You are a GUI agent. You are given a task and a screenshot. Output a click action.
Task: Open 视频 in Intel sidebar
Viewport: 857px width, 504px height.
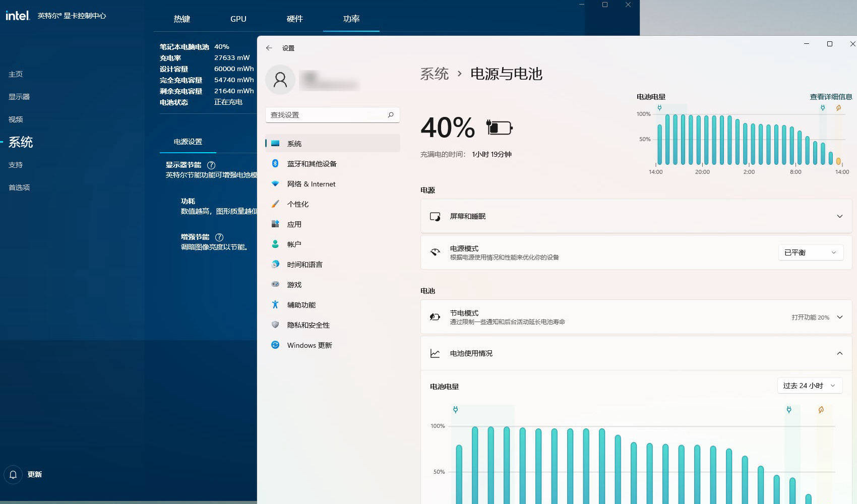(16, 119)
